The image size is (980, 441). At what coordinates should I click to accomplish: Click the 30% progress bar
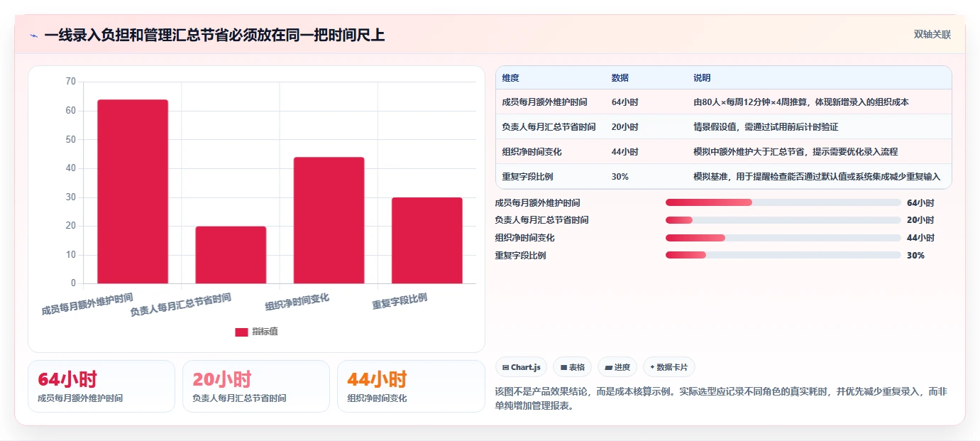[x=783, y=255]
